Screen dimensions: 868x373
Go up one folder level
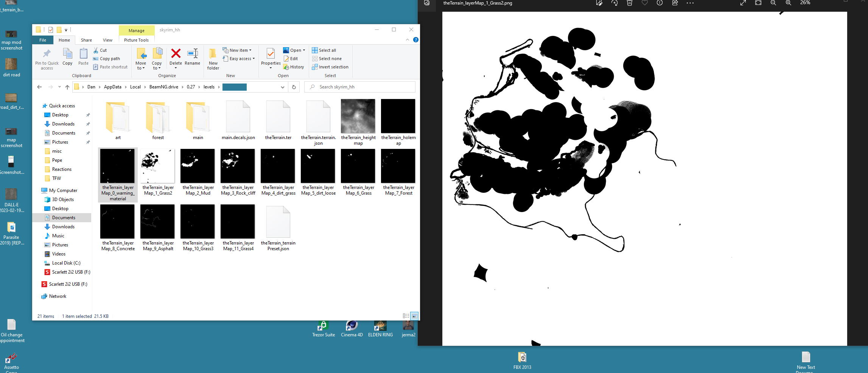pyautogui.click(x=67, y=87)
